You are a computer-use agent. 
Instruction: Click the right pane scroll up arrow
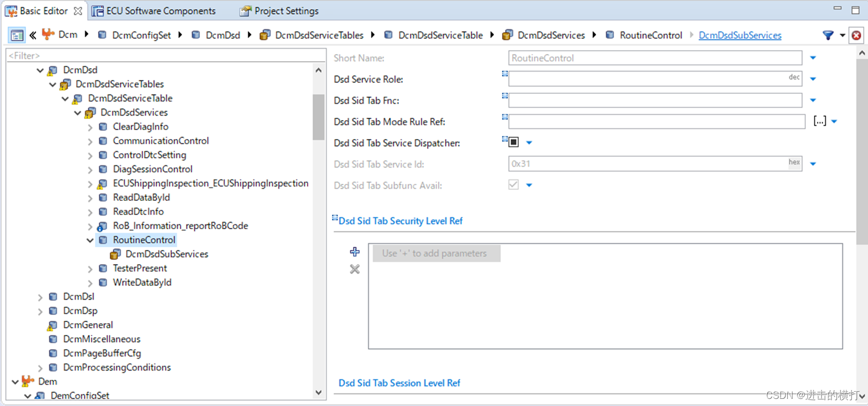pyautogui.click(x=862, y=53)
